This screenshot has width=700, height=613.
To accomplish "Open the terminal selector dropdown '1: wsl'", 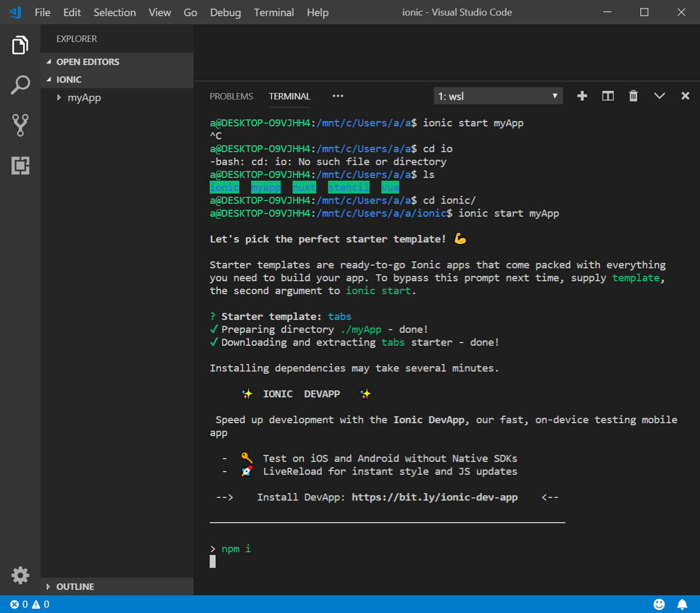I will 498,96.
